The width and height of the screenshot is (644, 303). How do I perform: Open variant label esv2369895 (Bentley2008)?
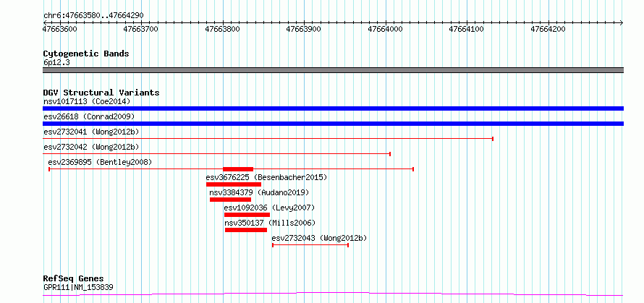pos(100,162)
